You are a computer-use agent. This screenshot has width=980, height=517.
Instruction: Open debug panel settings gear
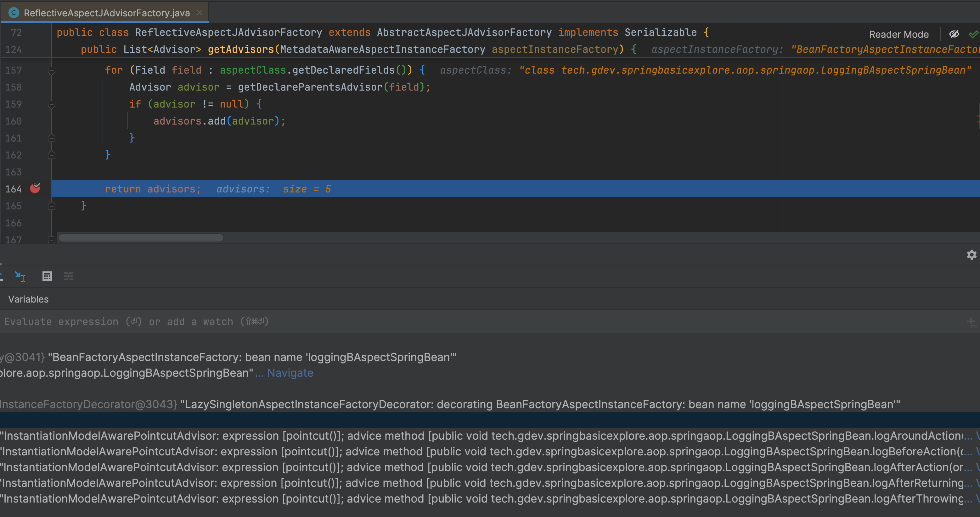coord(971,255)
